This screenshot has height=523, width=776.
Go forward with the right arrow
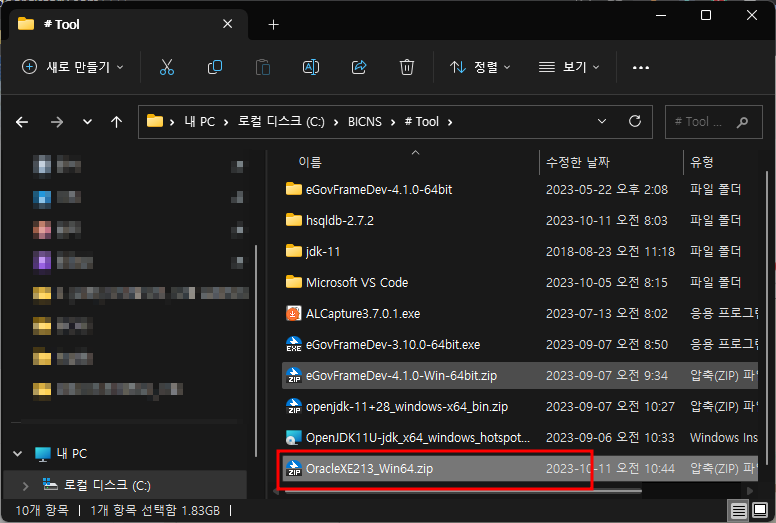click(x=57, y=122)
